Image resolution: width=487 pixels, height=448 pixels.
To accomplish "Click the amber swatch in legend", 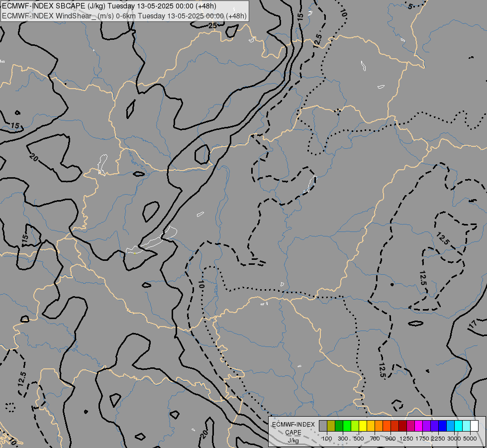I will coord(371,426).
